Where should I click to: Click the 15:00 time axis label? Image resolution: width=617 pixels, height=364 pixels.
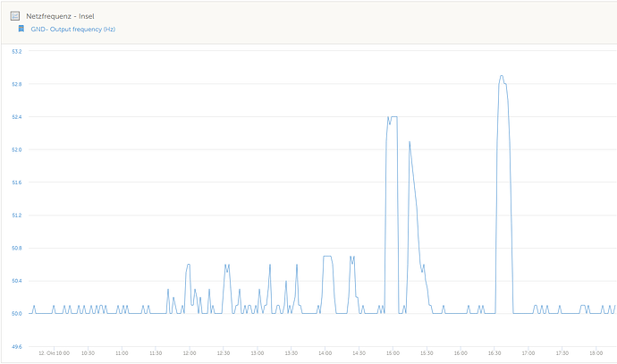click(x=393, y=353)
